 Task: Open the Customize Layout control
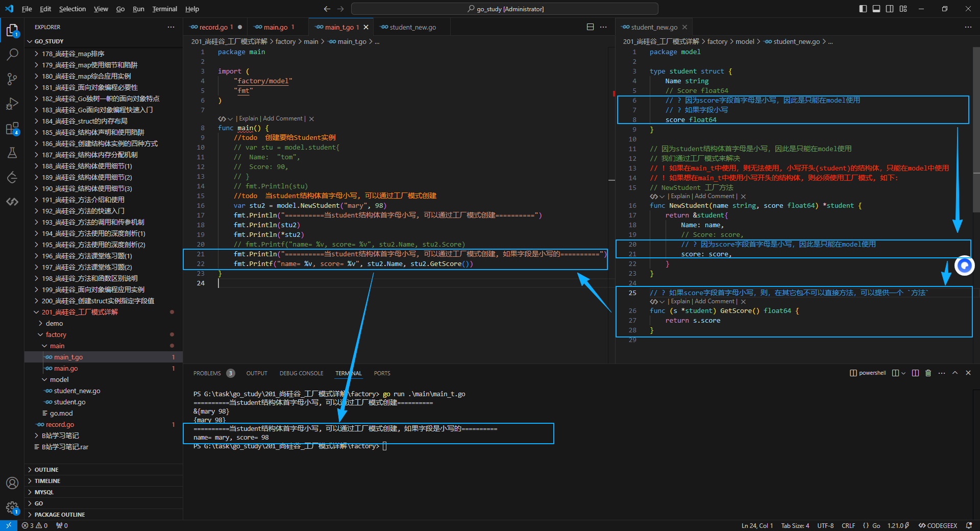tap(903, 9)
